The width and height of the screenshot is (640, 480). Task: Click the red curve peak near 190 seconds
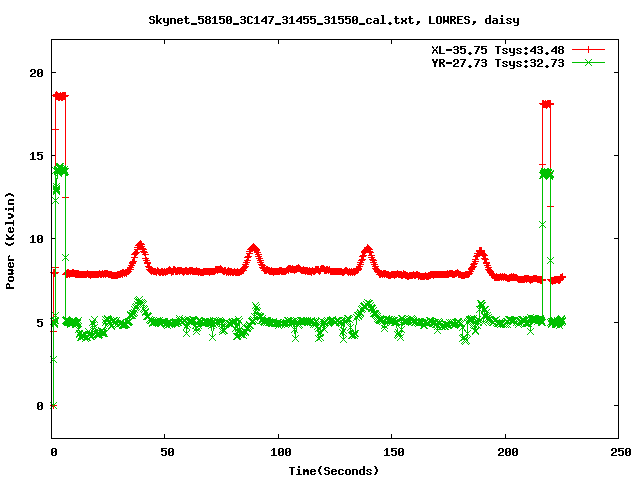[x=481, y=252]
